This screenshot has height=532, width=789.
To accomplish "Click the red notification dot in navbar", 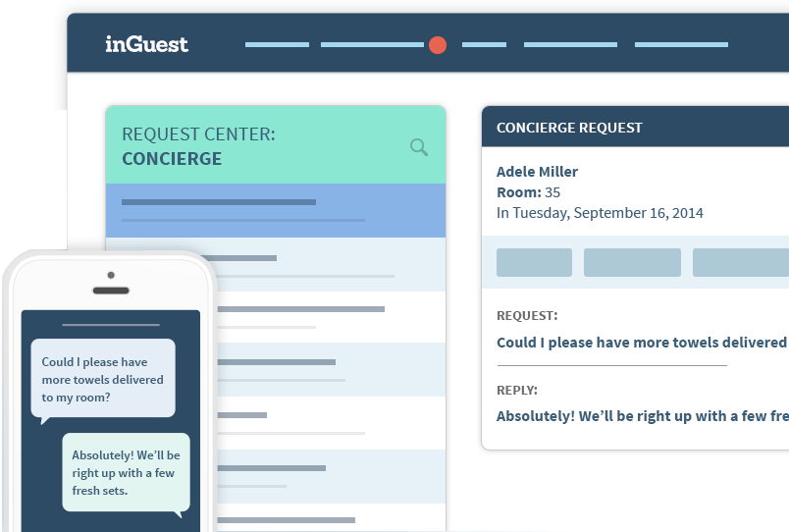I will (x=438, y=45).
